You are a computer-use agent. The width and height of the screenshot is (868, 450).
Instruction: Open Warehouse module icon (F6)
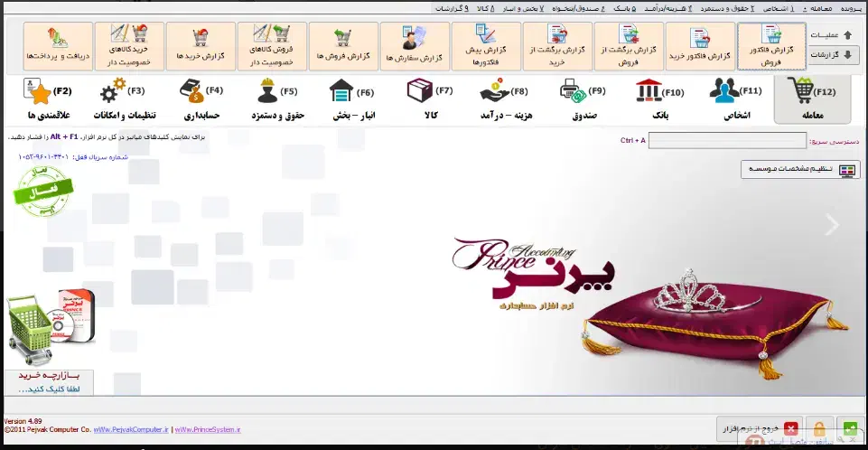coord(341,93)
